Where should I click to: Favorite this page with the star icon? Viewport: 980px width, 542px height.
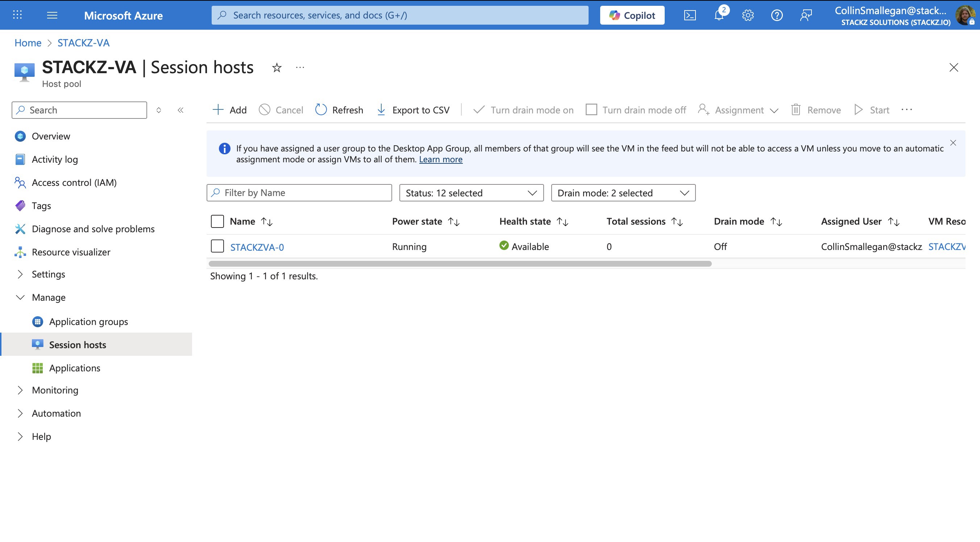pyautogui.click(x=277, y=68)
